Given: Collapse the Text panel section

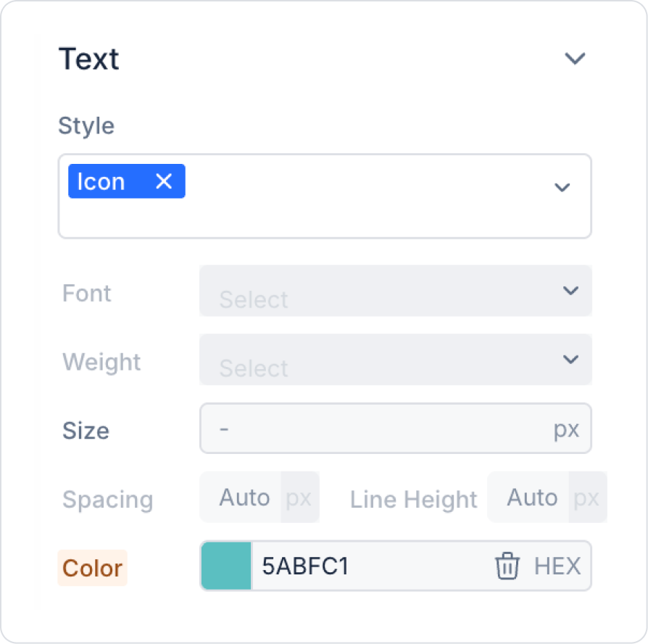Looking at the screenshot, I should coord(575,59).
